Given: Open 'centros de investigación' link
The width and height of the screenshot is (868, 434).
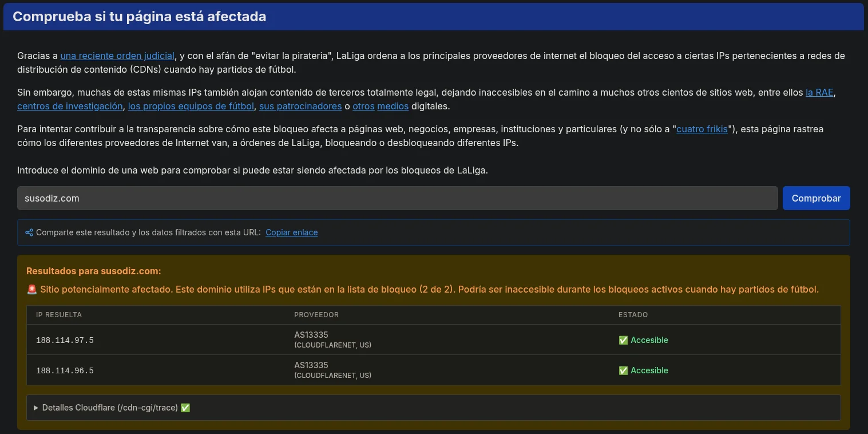Looking at the screenshot, I should point(70,106).
